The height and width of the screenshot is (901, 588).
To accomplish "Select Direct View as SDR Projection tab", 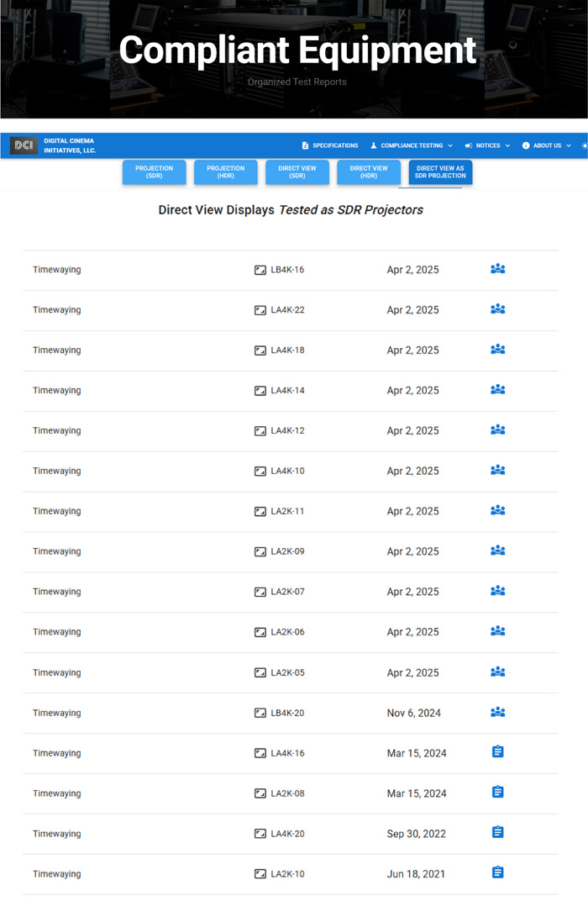I will 440,172.
